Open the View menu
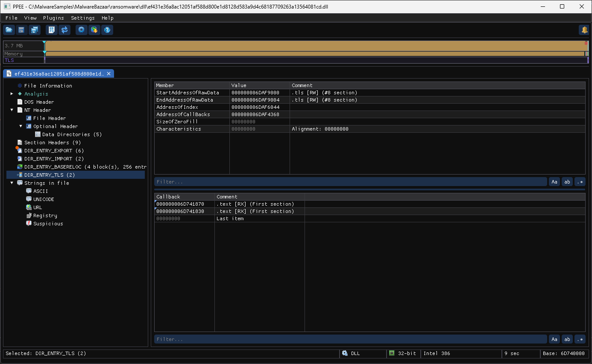 [x=30, y=18]
